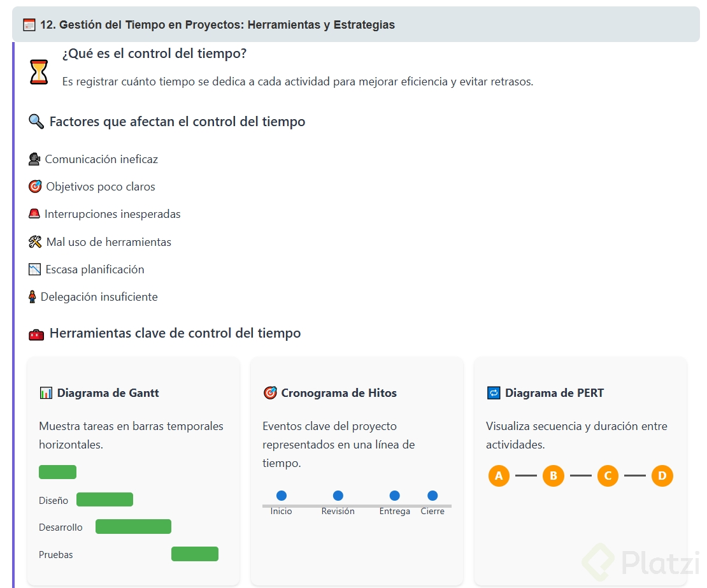The height and width of the screenshot is (588, 707).
Task: Select the Entrega milestone dot
Action: [395, 496]
